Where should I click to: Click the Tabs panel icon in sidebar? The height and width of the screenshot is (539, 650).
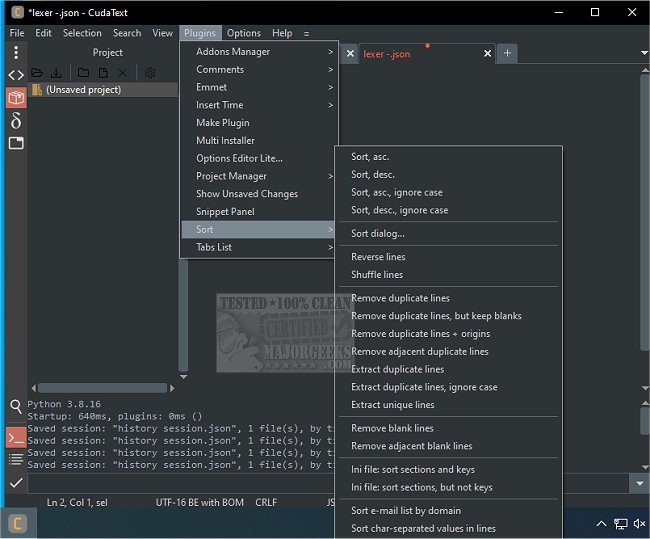[16, 143]
